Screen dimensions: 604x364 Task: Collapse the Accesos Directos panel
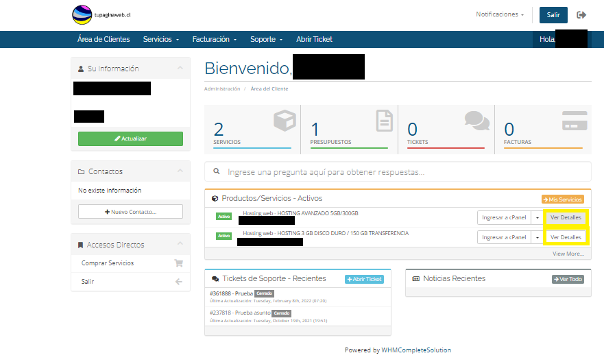coord(180,245)
